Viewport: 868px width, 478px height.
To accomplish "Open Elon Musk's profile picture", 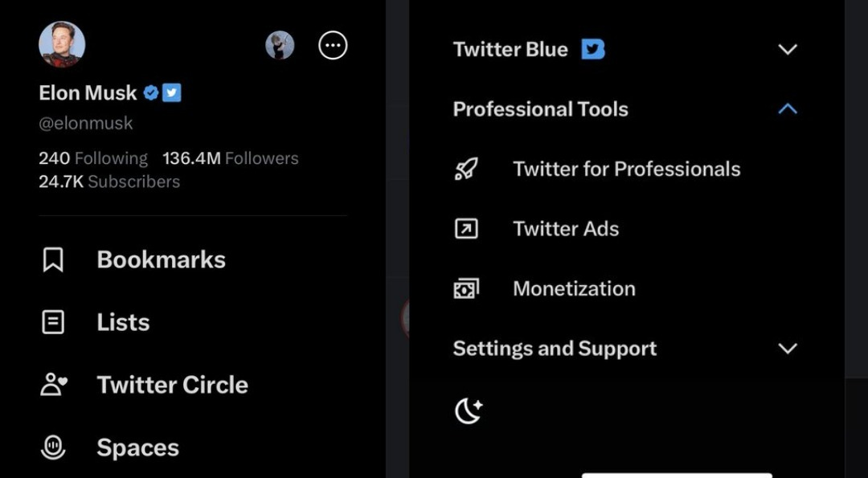I will tap(62, 45).
